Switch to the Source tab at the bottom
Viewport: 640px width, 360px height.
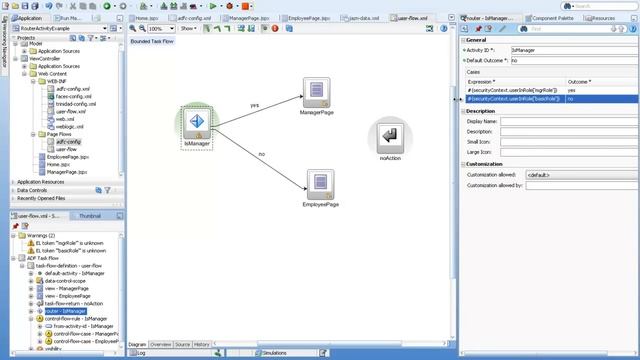182,344
